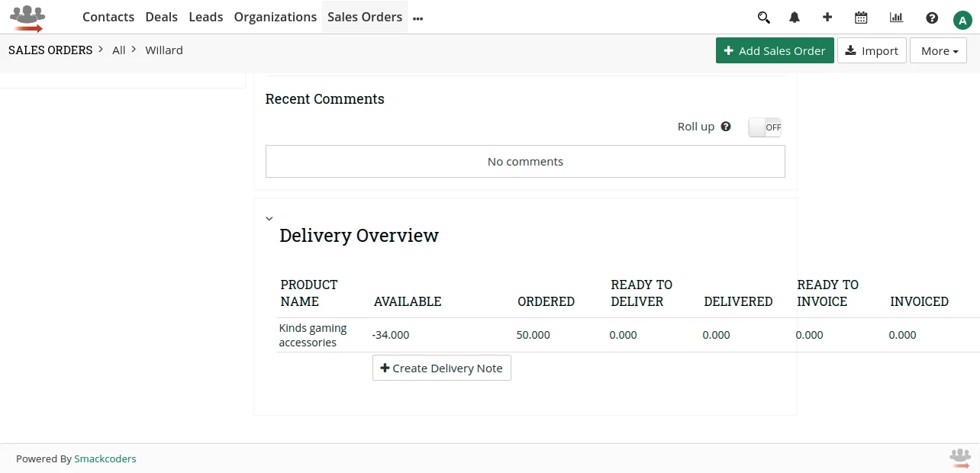Click the CRM logo in the top-left corner
This screenshot has width=980, height=473.
(27, 17)
